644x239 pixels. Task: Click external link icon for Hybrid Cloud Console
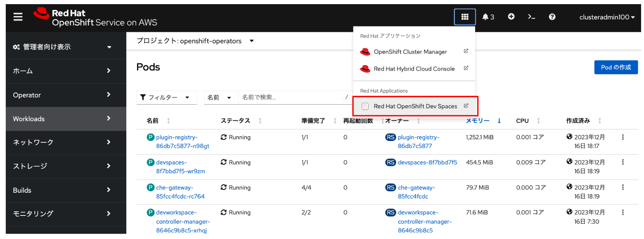point(466,68)
